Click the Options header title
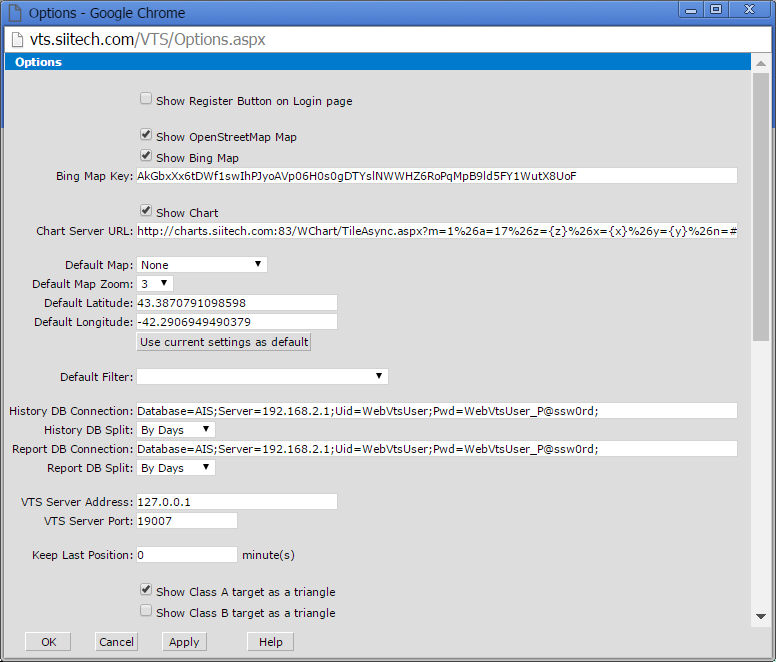The height and width of the screenshot is (662, 776). [38, 62]
